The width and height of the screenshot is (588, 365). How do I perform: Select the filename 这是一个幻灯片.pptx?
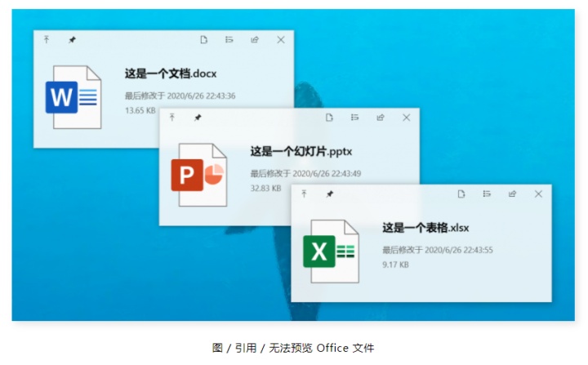(x=301, y=152)
